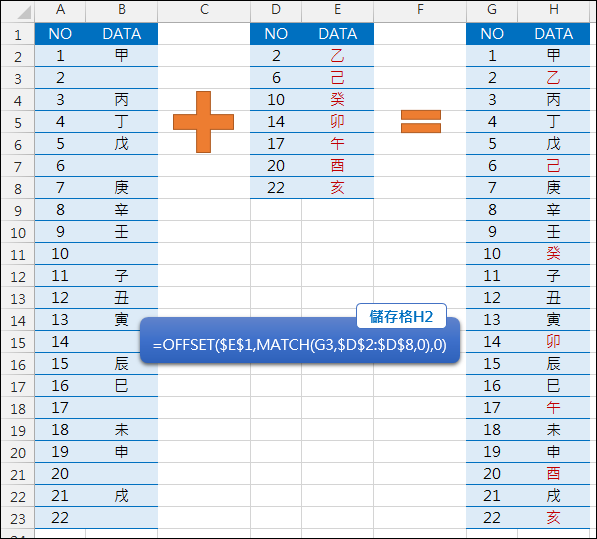Click the 儲存格H2 label callout
The width and height of the screenshot is (597, 539).
click(401, 316)
